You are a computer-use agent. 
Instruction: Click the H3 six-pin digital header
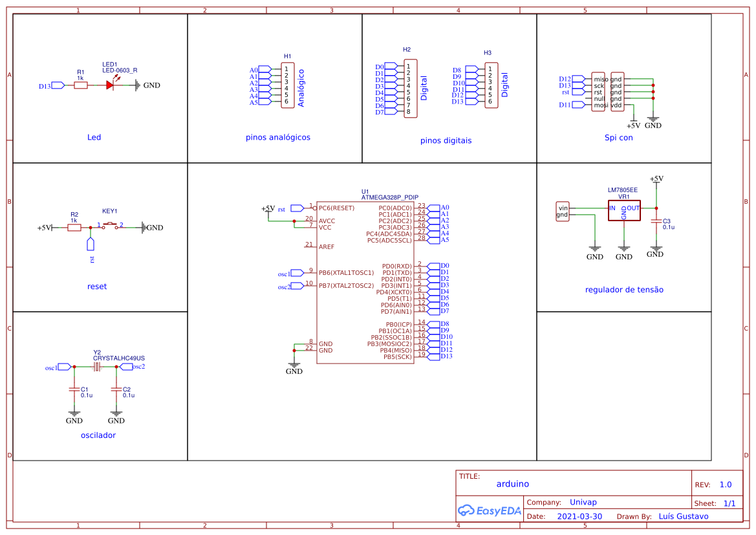491,85
